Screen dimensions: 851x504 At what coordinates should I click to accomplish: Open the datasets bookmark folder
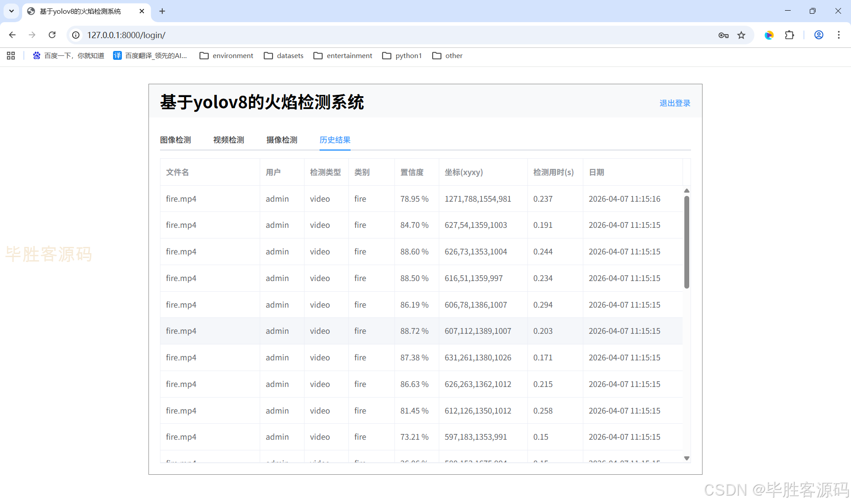[x=284, y=55]
